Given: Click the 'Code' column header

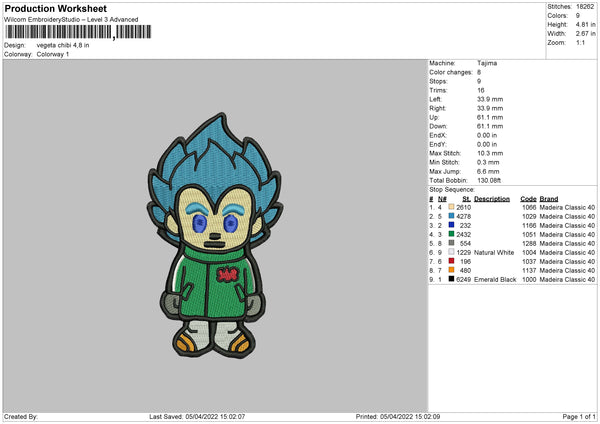Looking at the screenshot, I should point(528,199).
